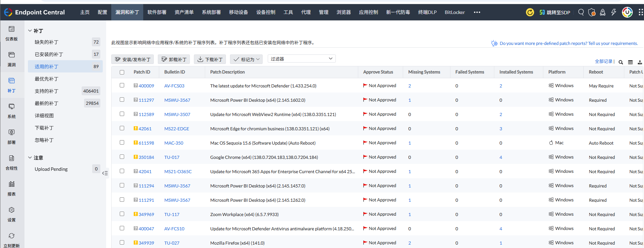Open the 报表 reports sidebar icon
Image resolution: width=644 pixels, height=248 pixels.
pyautogui.click(x=12, y=188)
